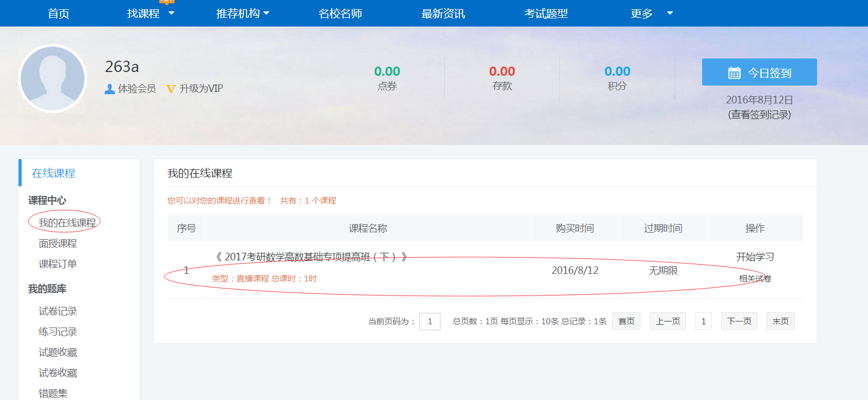The height and width of the screenshot is (400, 868).
Task: Click the 2016/8/12 purchase date cell
Action: 575,270
